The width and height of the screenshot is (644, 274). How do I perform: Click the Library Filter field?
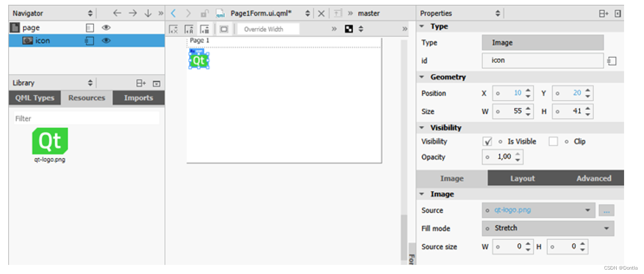click(x=87, y=118)
